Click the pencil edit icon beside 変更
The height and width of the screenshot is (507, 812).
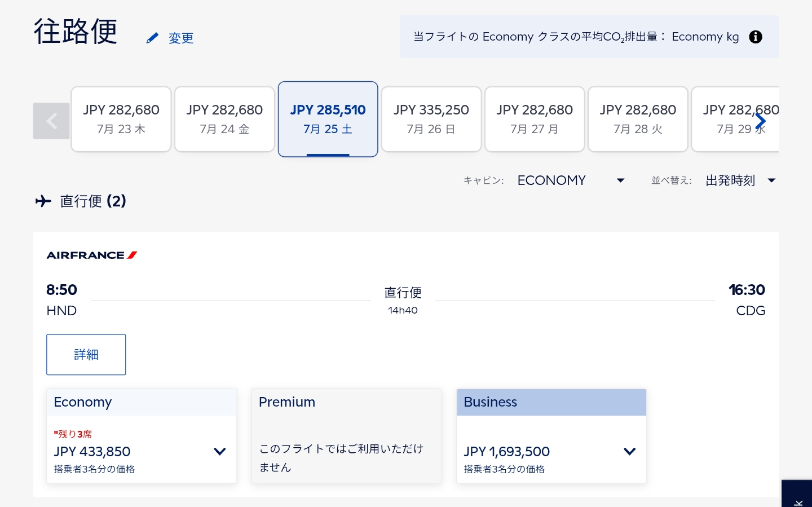tap(152, 38)
